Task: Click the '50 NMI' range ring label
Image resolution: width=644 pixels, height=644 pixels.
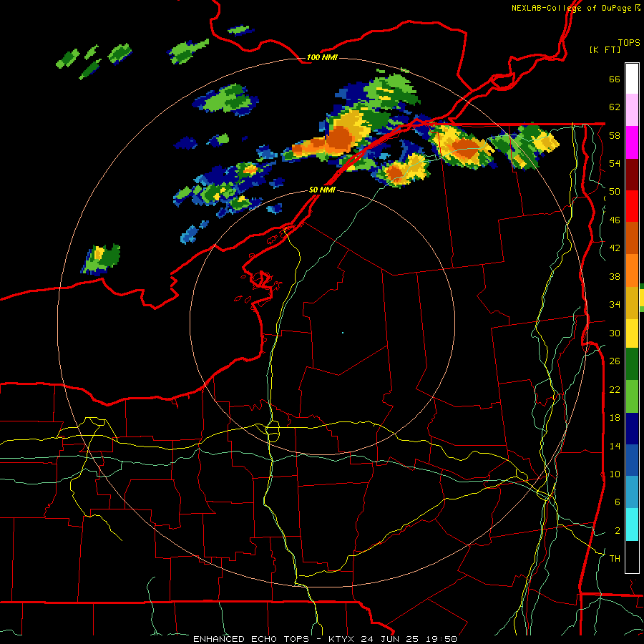Action: click(322, 190)
